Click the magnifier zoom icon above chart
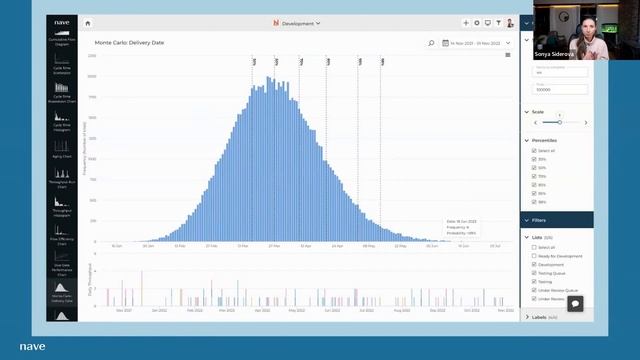 pyautogui.click(x=431, y=43)
